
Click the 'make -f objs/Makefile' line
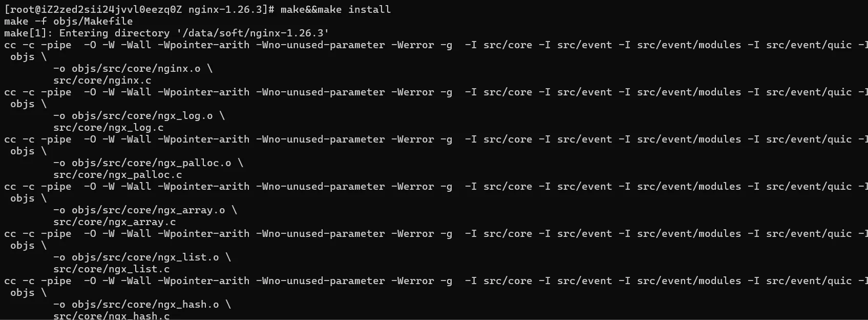[68, 21]
